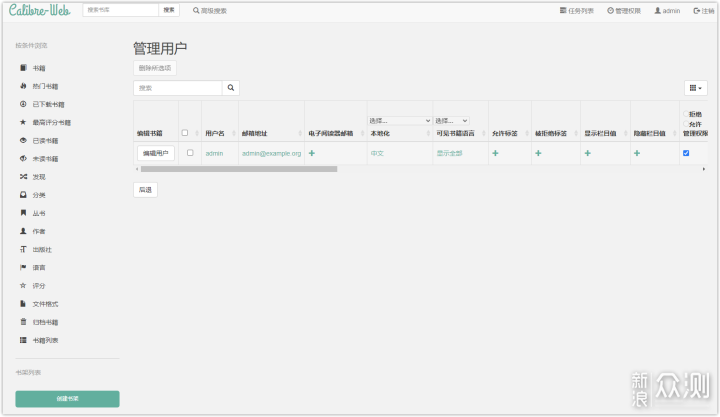
Task: Open Admin (管理权限) in navbar
Action: tap(624, 11)
